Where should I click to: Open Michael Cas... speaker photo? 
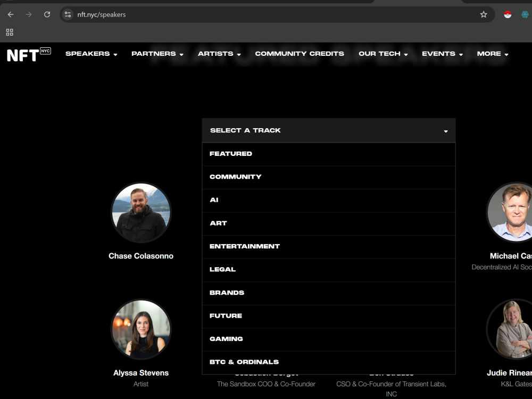coord(510,213)
